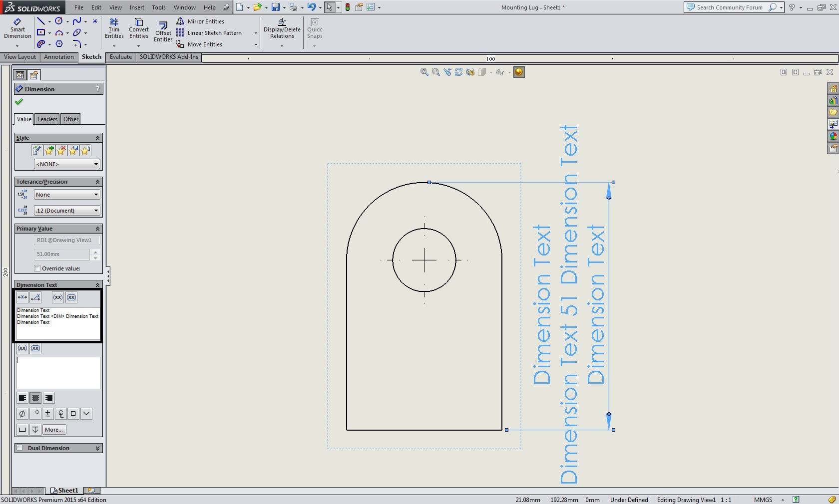The image size is (839, 504).
Task: Open the Insert menu
Action: tap(137, 7)
